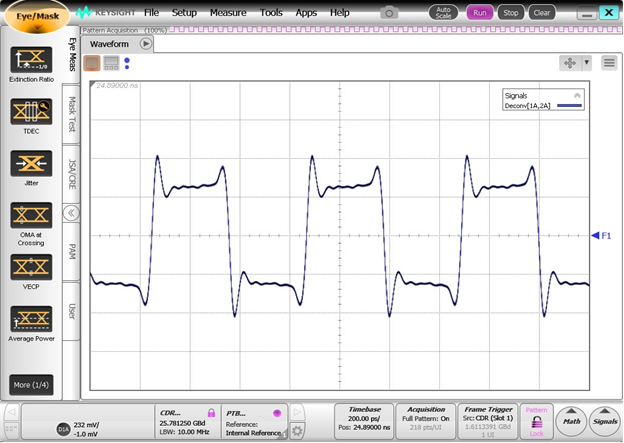Image resolution: width=624 pixels, height=443 pixels.
Task: Toggle the Pattern Lock button
Action: tap(536, 421)
